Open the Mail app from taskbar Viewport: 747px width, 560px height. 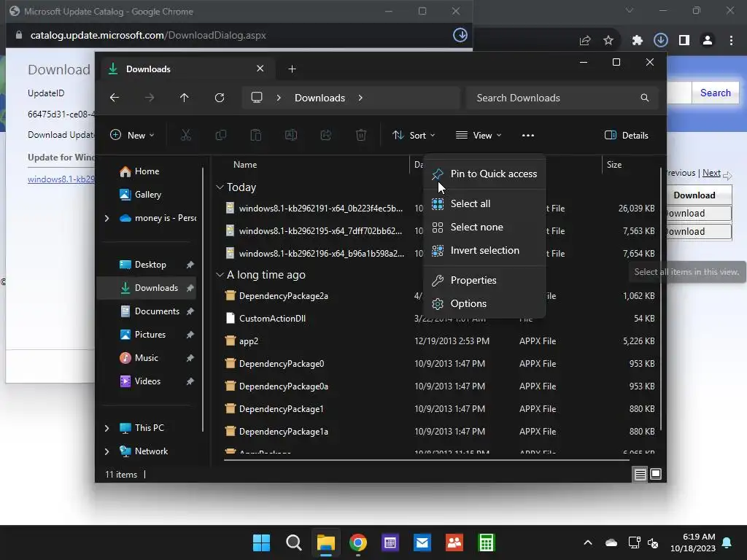422,542
